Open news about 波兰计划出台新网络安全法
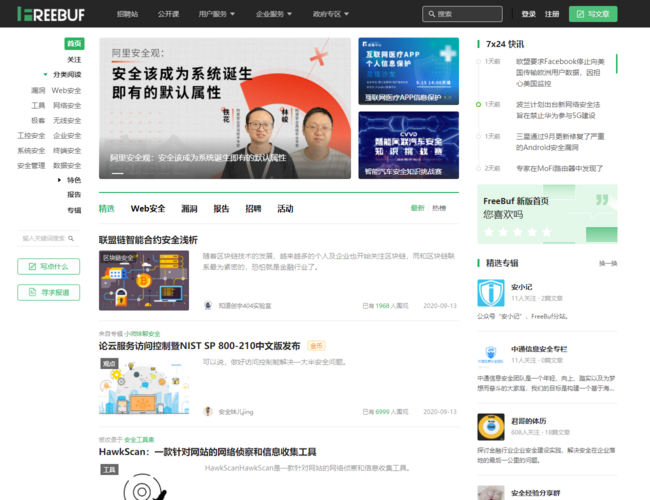This screenshot has height=500, width=650. click(x=558, y=110)
